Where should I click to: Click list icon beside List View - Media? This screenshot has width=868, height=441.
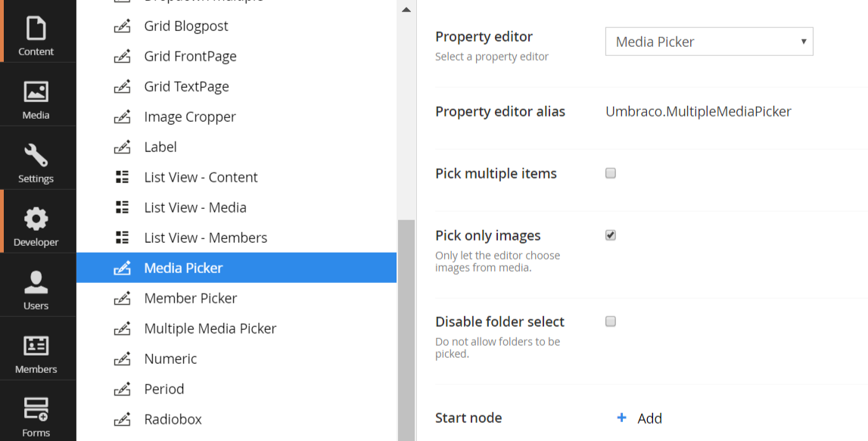coord(122,207)
